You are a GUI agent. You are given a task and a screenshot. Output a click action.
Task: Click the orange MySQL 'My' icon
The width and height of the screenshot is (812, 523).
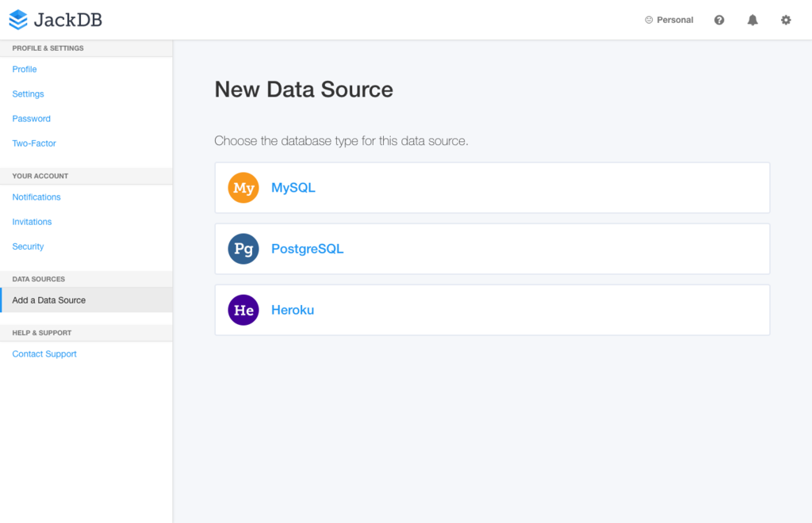243,188
